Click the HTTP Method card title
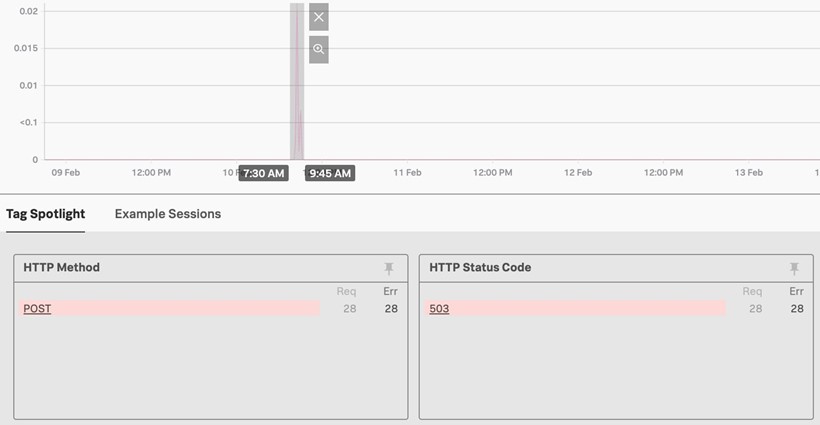The image size is (820, 425). point(62,268)
